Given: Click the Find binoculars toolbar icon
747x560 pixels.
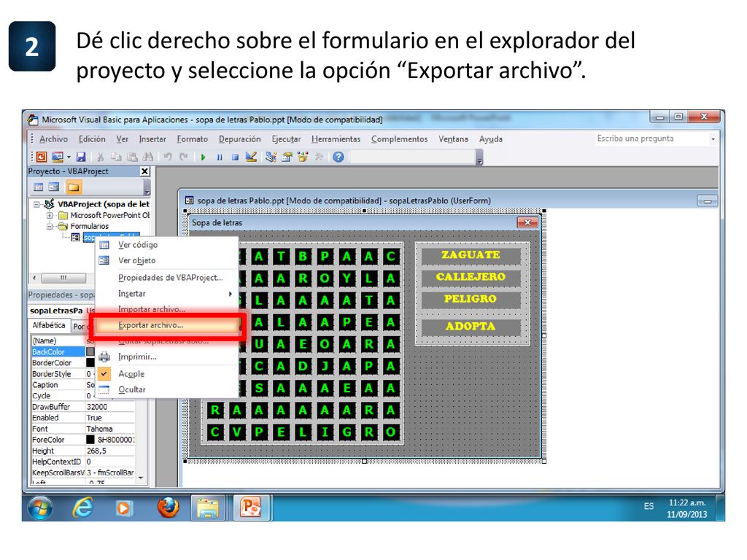Looking at the screenshot, I should (x=147, y=157).
